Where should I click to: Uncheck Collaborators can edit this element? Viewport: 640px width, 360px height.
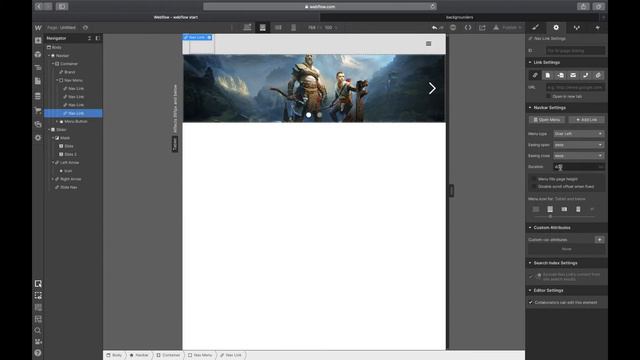click(x=531, y=302)
